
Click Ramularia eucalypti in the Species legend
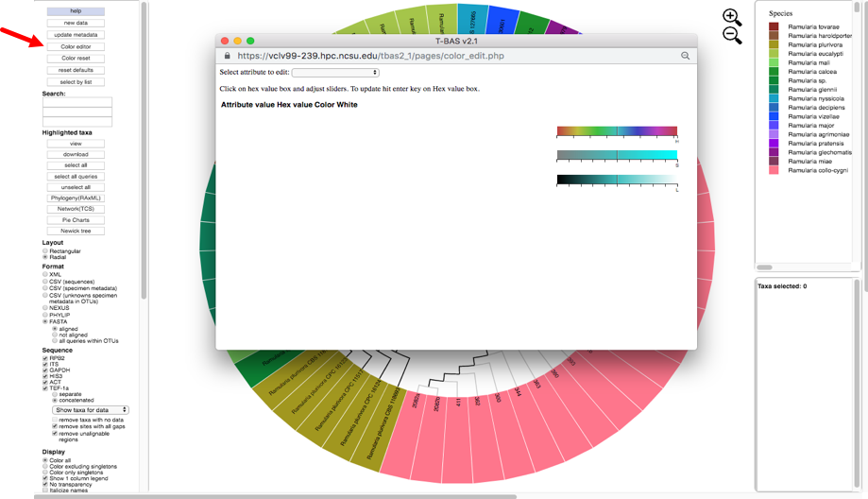coord(815,54)
